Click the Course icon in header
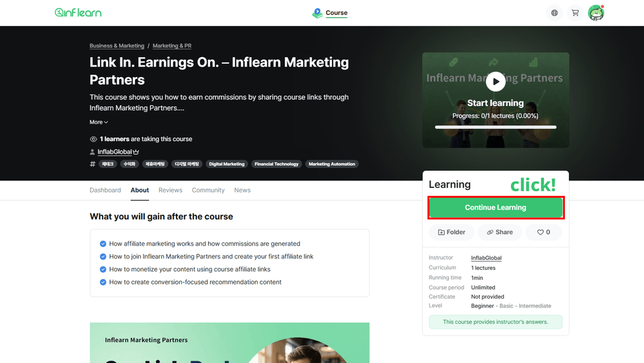Image resolution: width=644 pixels, height=363 pixels. tap(317, 13)
